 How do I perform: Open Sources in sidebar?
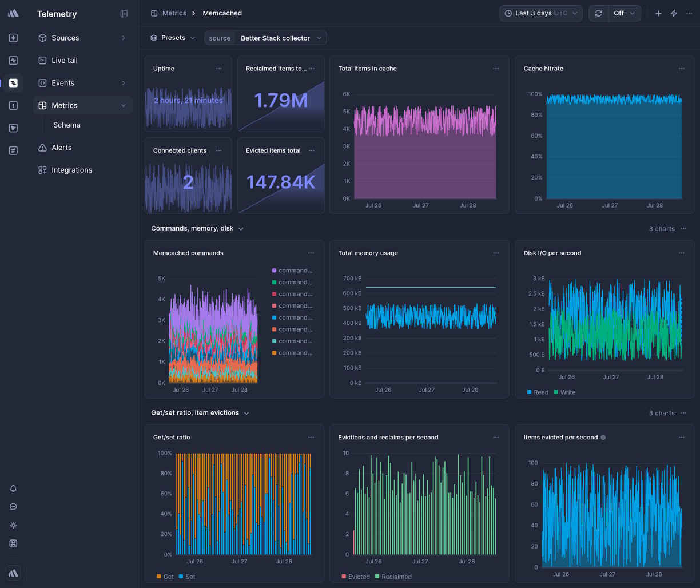tap(83, 38)
